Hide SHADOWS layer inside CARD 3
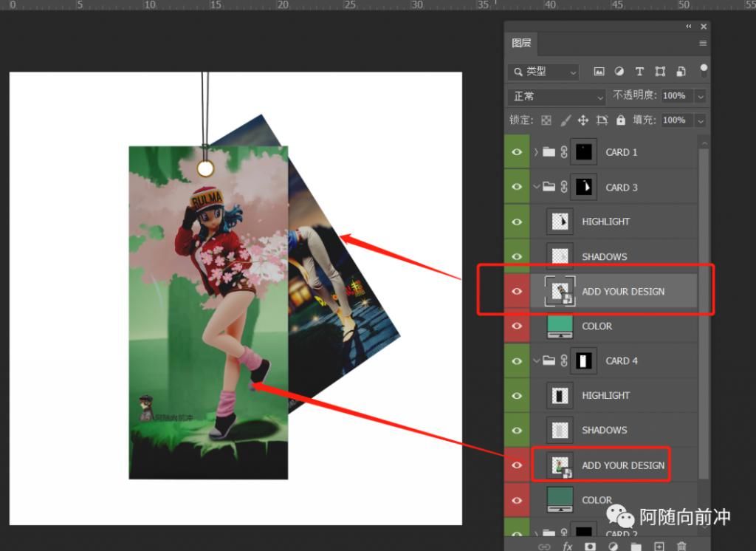The width and height of the screenshot is (756, 551). (x=517, y=256)
